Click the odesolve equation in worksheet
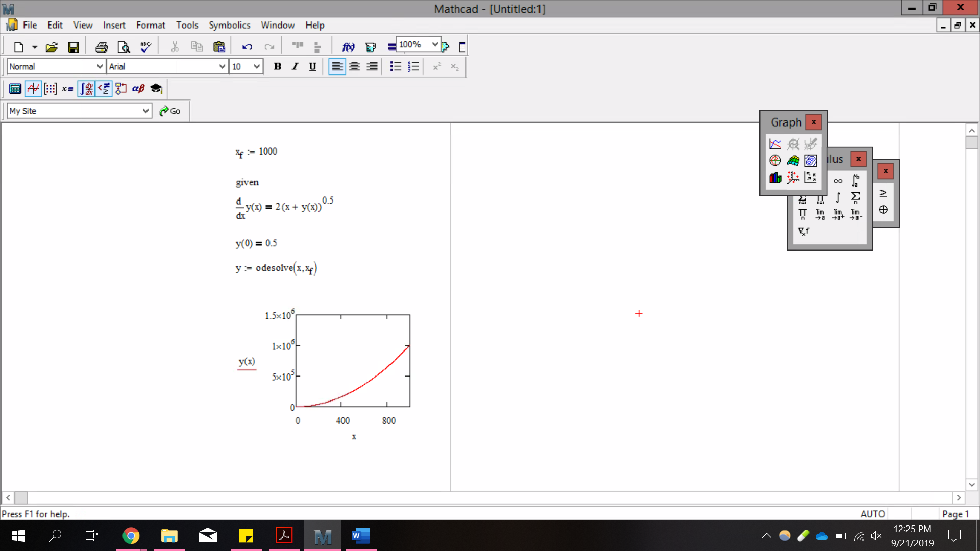The width and height of the screenshot is (980, 551). pos(276,268)
